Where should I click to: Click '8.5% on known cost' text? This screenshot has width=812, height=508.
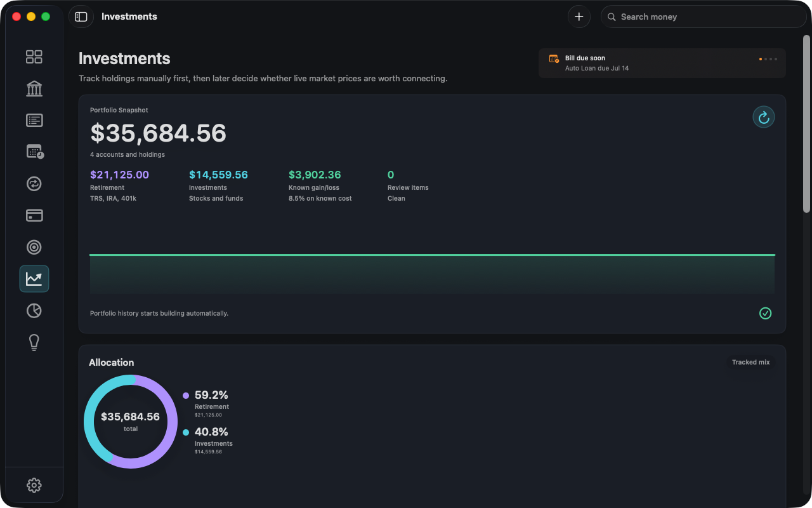[x=320, y=198]
